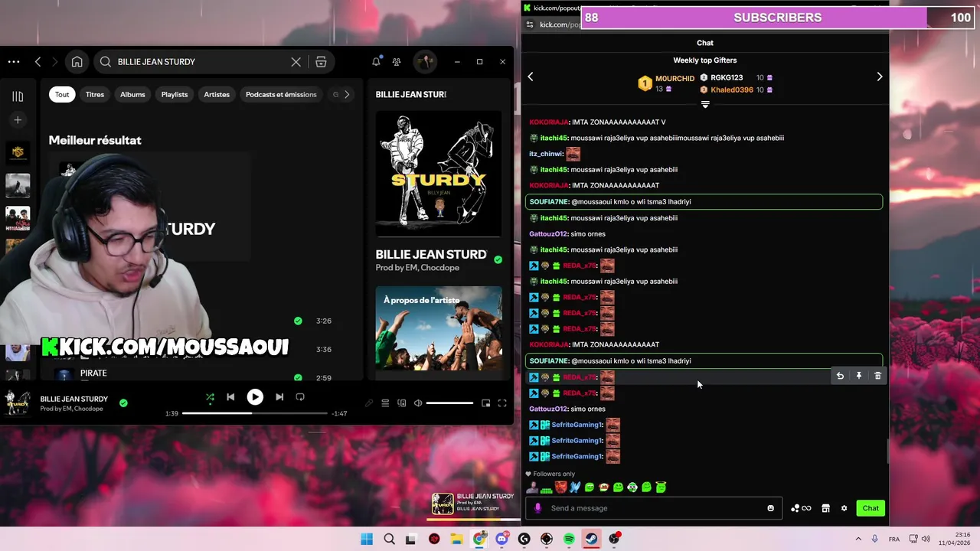Image resolution: width=980 pixels, height=551 pixels.
Task: Open Spotify notifications bell
Action: [x=376, y=62]
